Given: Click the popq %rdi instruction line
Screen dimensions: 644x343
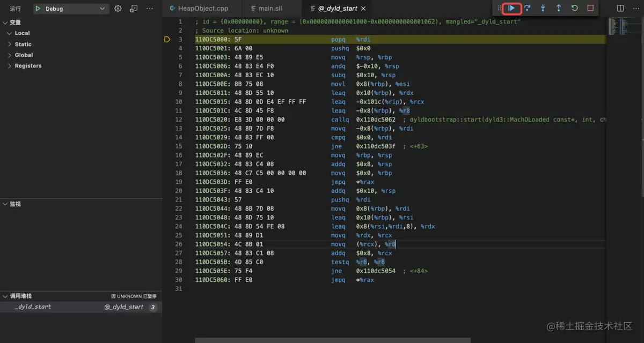Looking at the screenshot, I should point(351,40).
